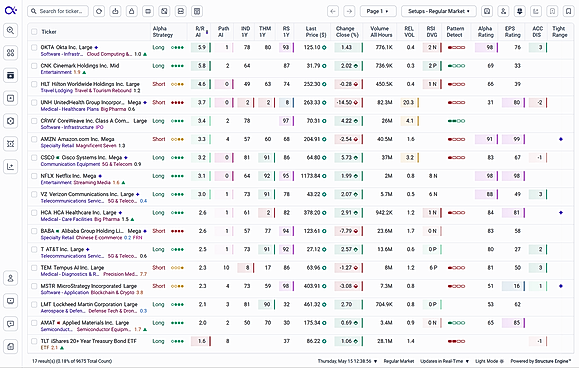
Task: Sort by the Tight Range column header
Action: coord(559,32)
